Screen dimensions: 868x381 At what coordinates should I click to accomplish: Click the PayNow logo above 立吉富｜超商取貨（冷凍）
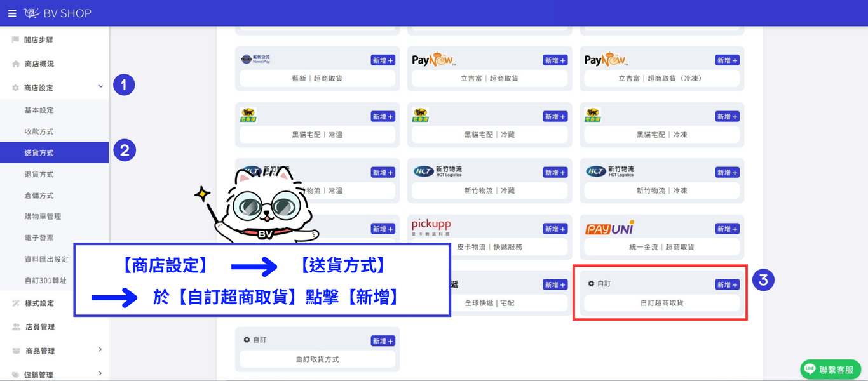pyautogui.click(x=606, y=60)
